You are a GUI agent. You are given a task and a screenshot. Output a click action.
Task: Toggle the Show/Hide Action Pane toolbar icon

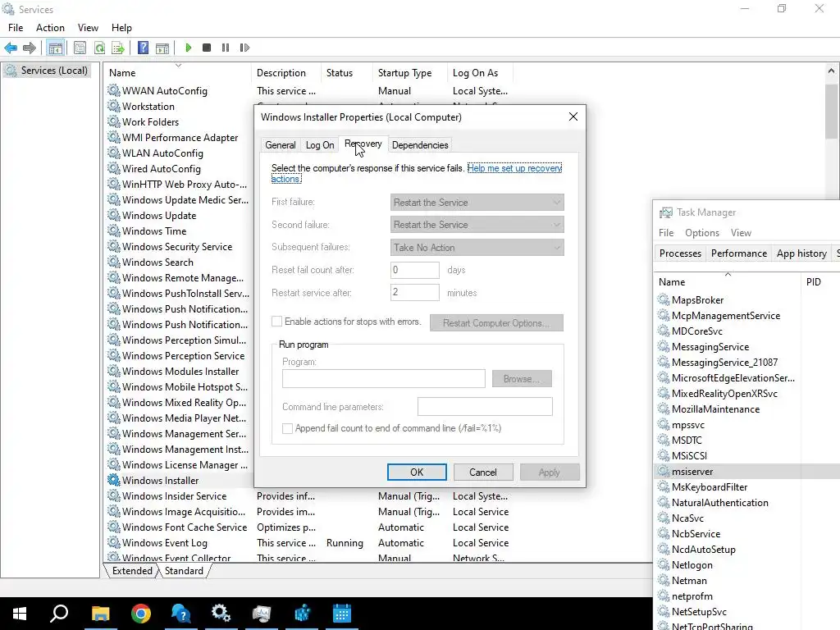coord(162,48)
